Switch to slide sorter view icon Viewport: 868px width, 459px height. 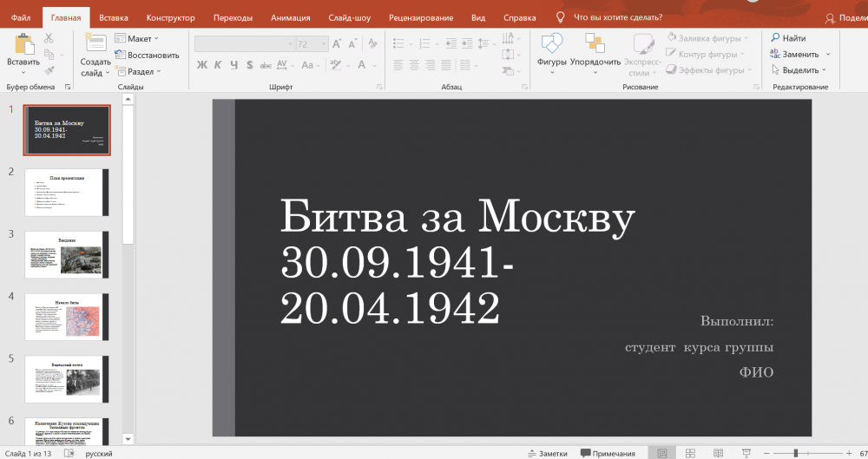tap(689, 453)
